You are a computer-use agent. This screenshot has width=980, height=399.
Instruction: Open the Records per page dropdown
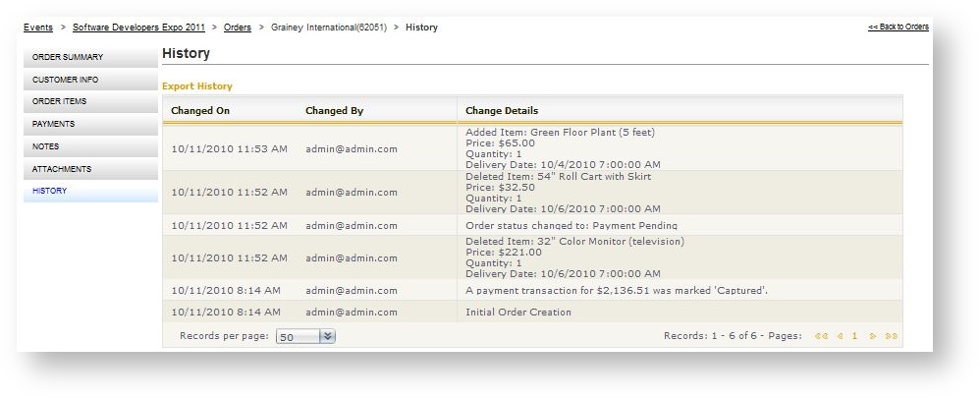coord(328,336)
